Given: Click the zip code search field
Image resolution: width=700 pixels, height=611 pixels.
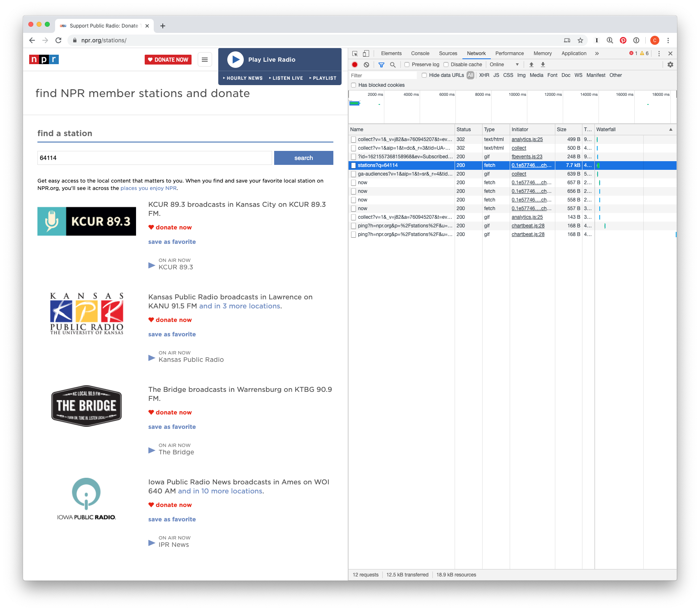Looking at the screenshot, I should [155, 158].
